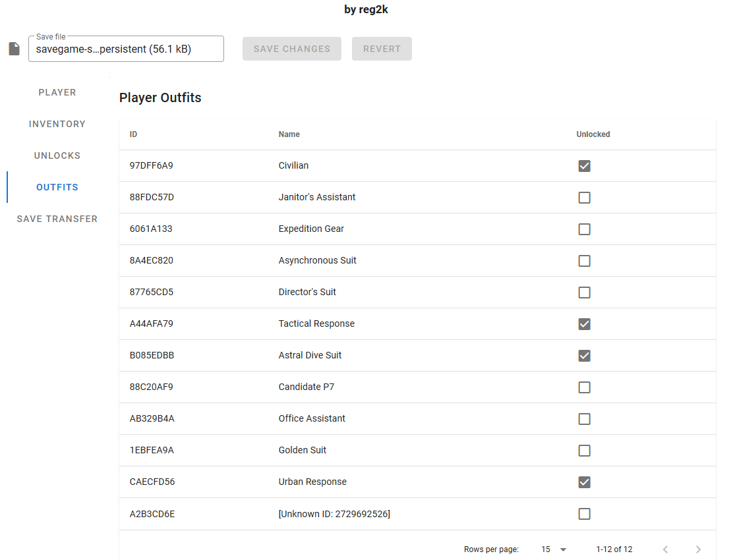The height and width of the screenshot is (560, 729).
Task: Toggle the Urban Response checkbox
Action: tap(585, 482)
